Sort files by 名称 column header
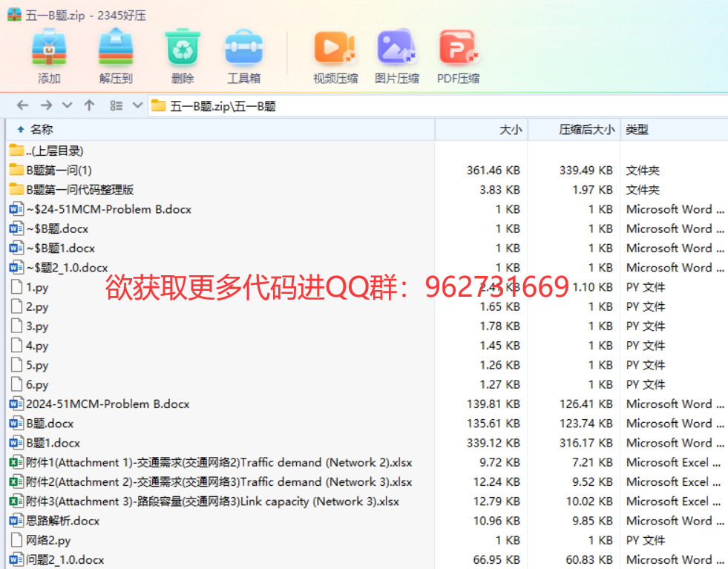The width and height of the screenshot is (728, 569). coord(42,130)
